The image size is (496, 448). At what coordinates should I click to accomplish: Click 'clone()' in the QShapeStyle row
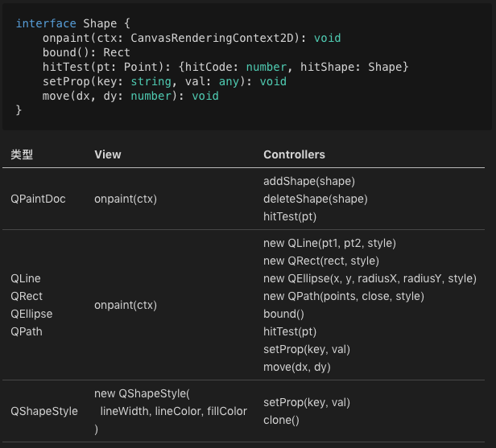click(281, 420)
